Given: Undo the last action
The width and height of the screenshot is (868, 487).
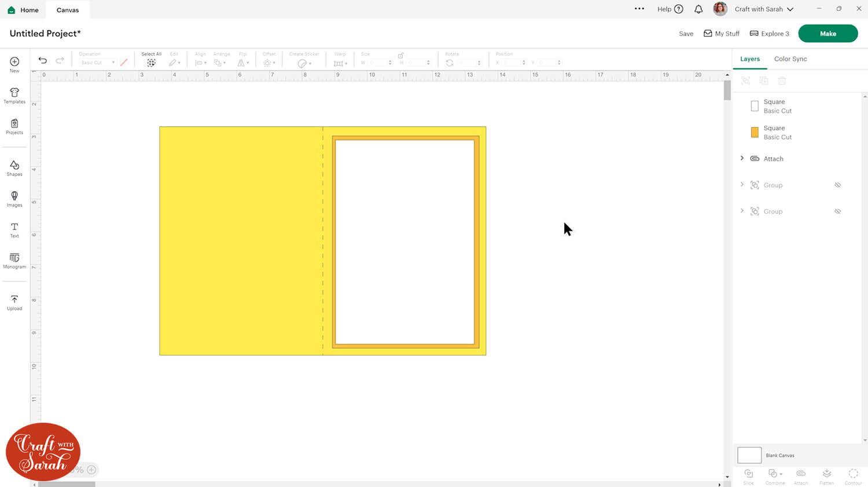Looking at the screenshot, I should [43, 60].
